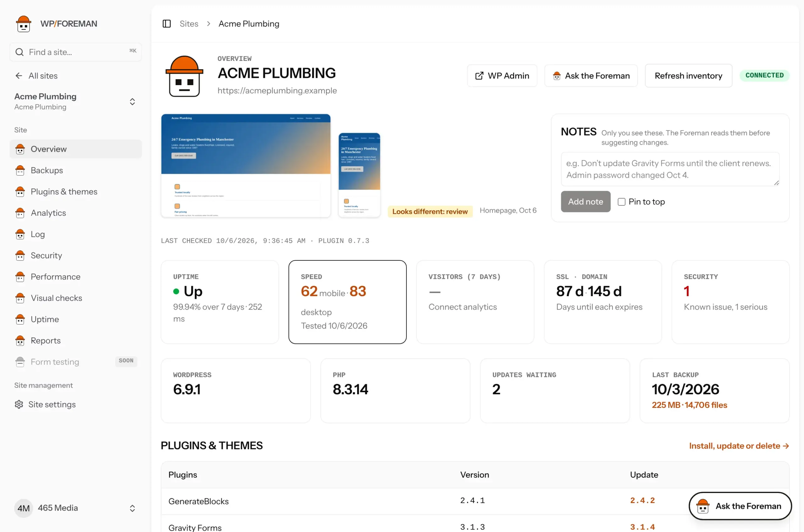The width and height of the screenshot is (804, 532).
Task: Open the Updates waiting card
Action: coord(555,390)
